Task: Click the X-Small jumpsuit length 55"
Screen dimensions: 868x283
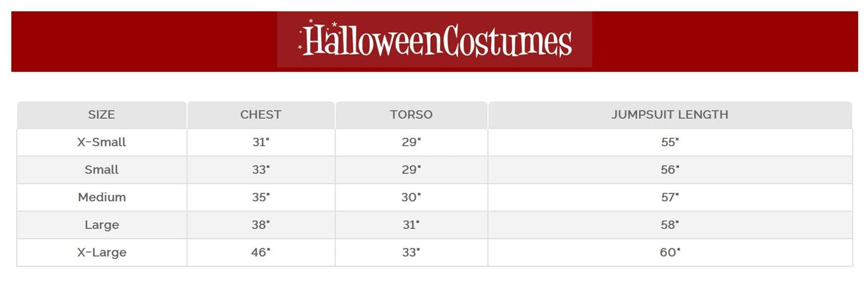Action: [670, 142]
